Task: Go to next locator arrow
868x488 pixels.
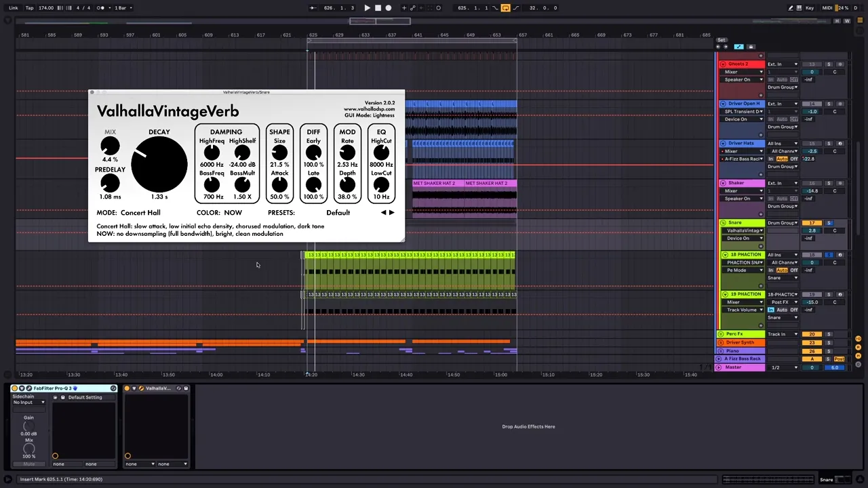Action: coord(725,47)
